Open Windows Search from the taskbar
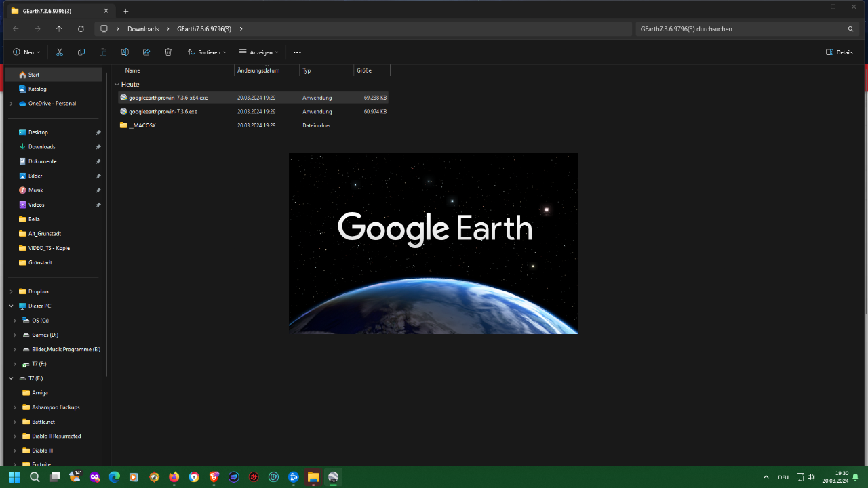The width and height of the screenshot is (868, 488). (x=35, y=477)
